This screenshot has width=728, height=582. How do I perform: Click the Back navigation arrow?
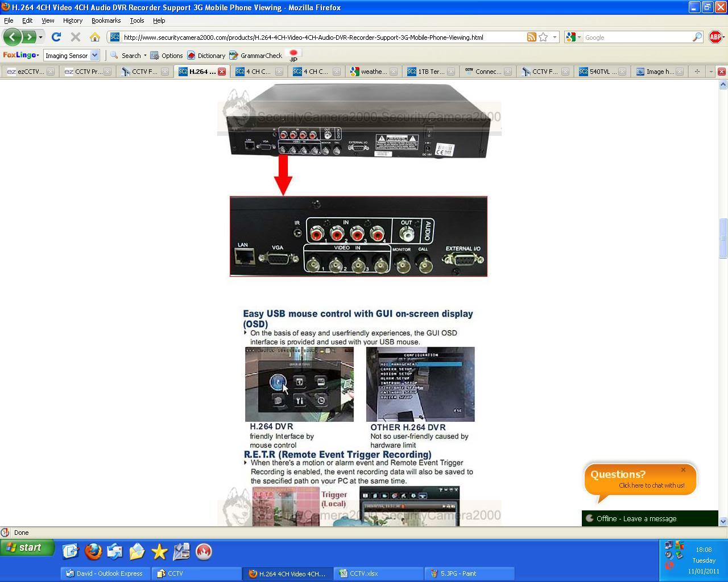point(12,37)
